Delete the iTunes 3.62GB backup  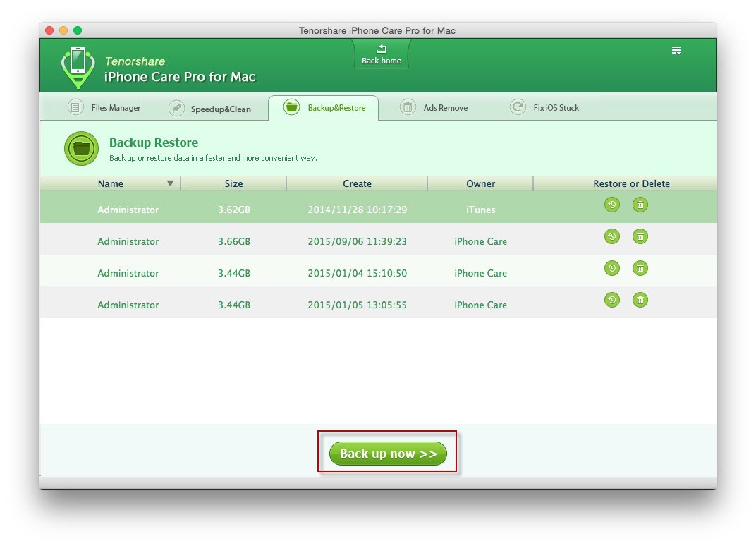pyautogui.click(x=640, y=205)
